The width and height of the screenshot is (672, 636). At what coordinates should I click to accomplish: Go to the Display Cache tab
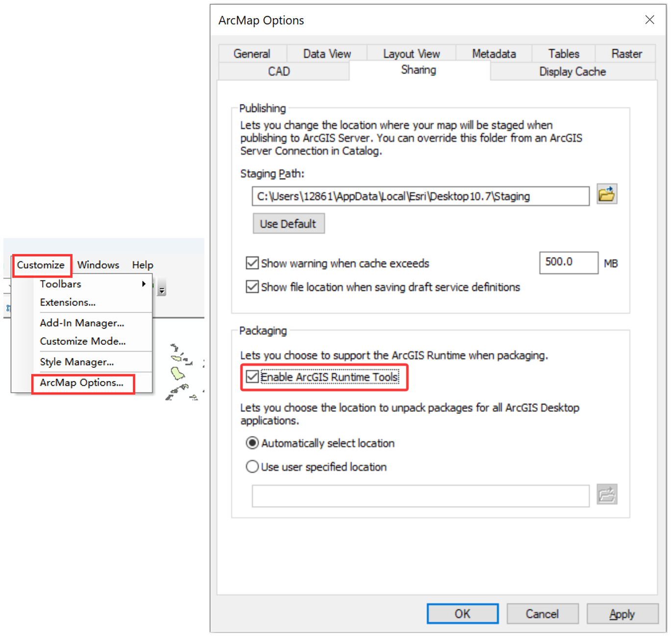tap(572, 72)
